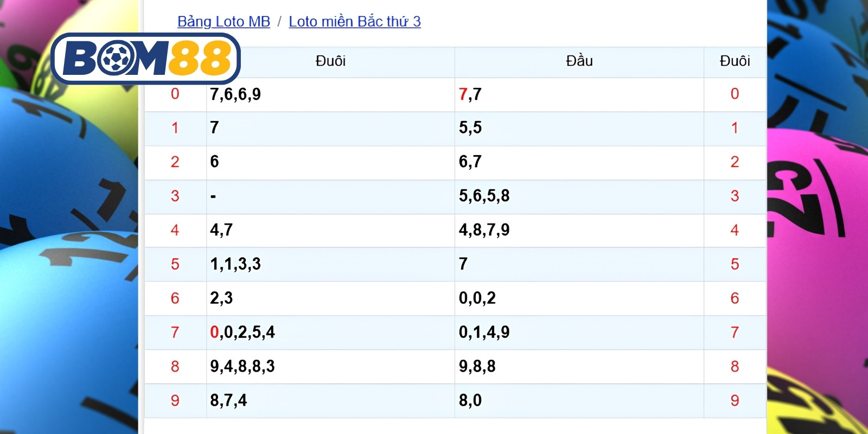Image resolution: width=868 pixels, height=434 pixels.
Task: Click the 5,6,5,8 cell in row 3
Action: (x=579, y=196)
